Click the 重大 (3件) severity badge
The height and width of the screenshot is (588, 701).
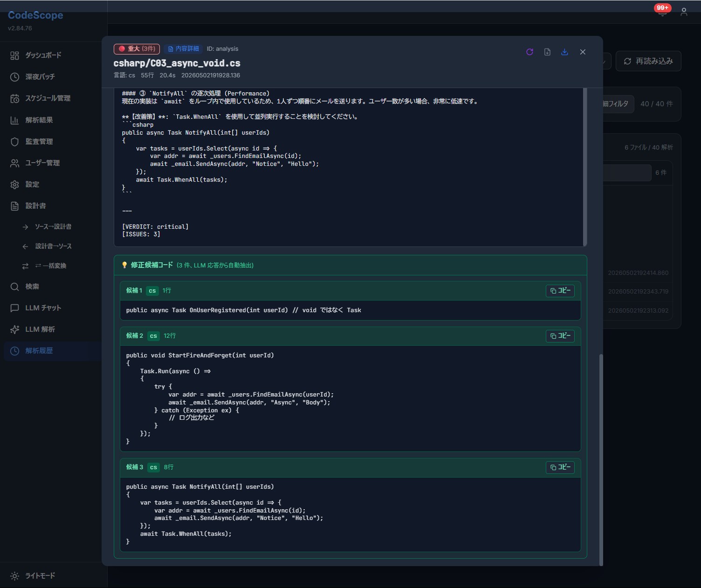tap(137, 49)
